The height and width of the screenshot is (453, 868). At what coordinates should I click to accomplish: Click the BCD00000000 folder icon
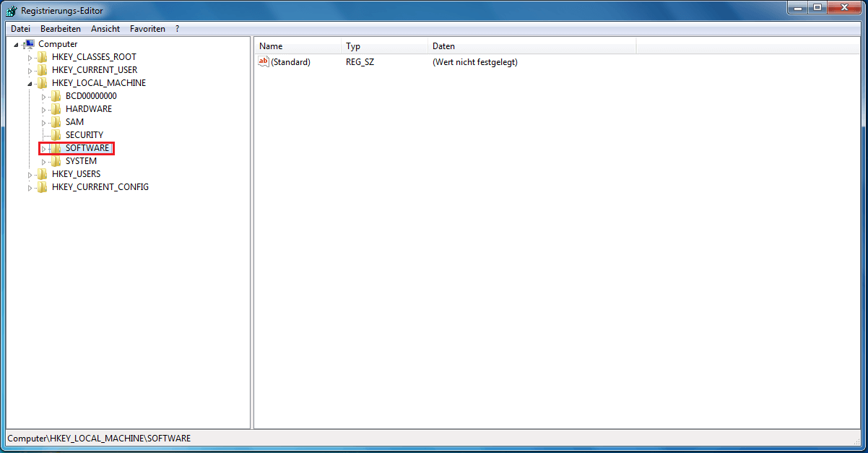(x=56, y=96)
